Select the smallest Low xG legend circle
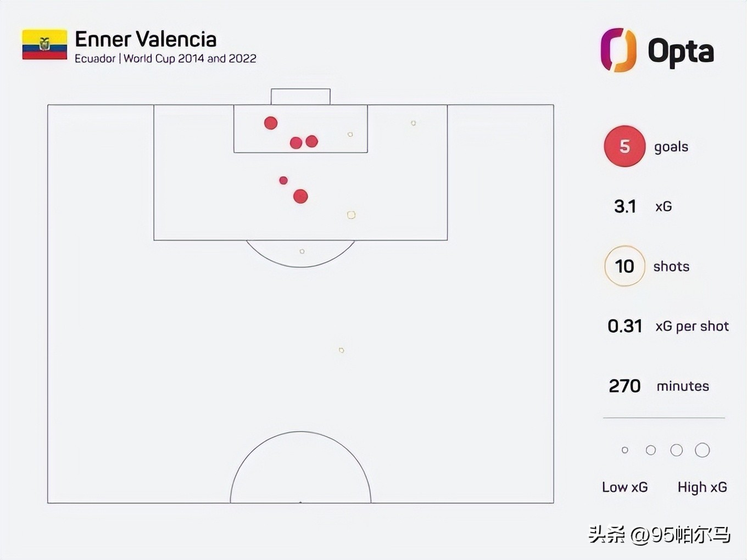Screen dimensions: 747x560 pos(625,450)
